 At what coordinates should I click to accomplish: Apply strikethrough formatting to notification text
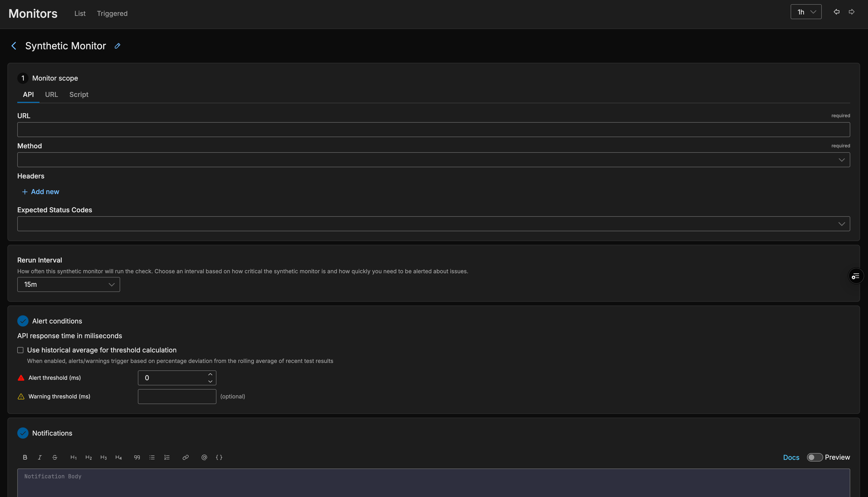tap(55, 457)
